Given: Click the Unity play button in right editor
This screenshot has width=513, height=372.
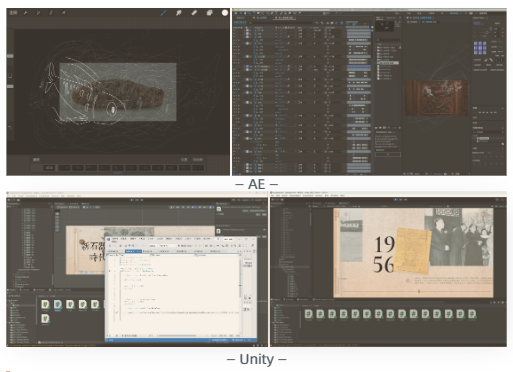Looking at the screenshot, I should [x=396, y=199].
